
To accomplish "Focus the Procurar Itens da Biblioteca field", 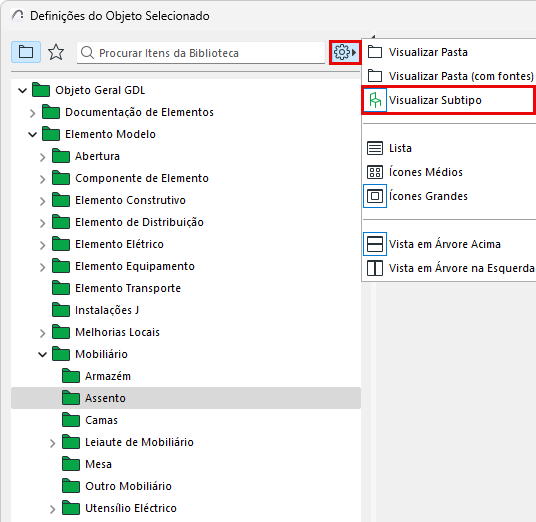I will (x=201, y=53).
